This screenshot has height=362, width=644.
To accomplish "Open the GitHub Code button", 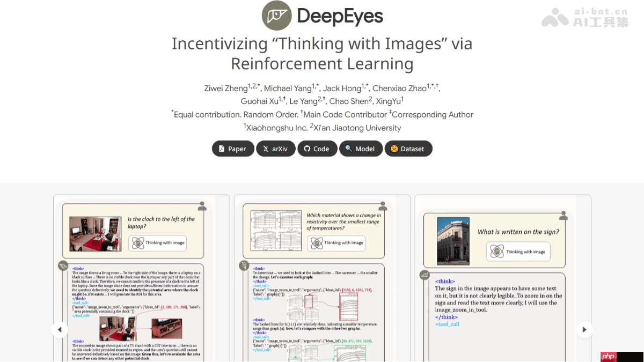I will coord(317,149).
